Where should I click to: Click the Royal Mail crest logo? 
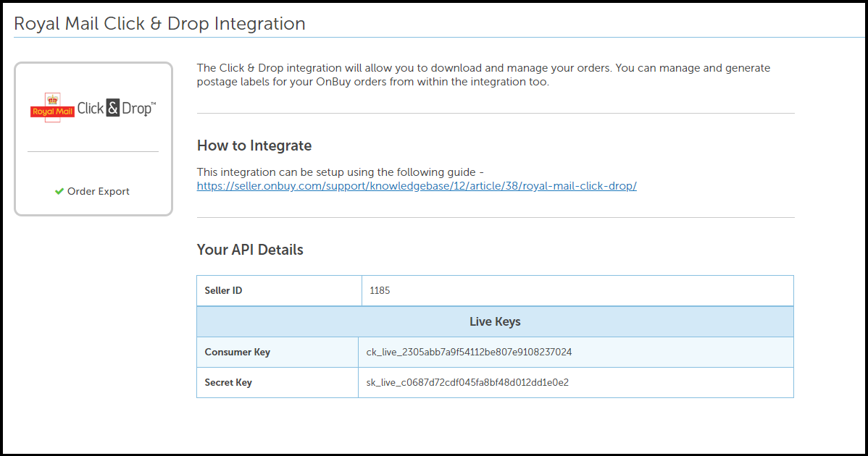52,108
